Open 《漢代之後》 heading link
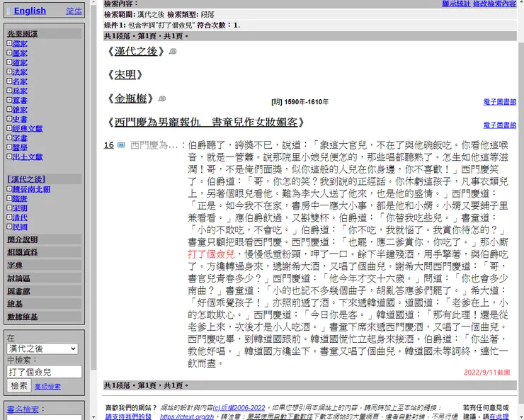This screenshot has width=524, height=420. (136, 51)
